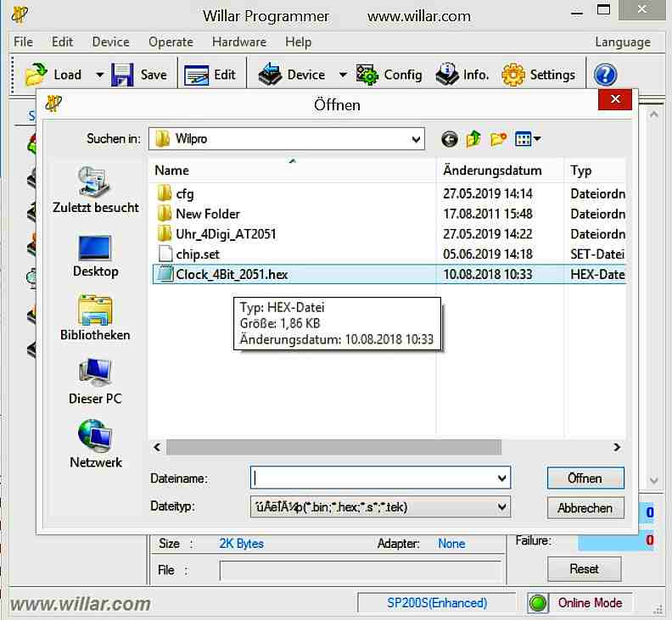Click the create new folder icon
The width and height of the screenshot is (672, 620).
[498, 139]
